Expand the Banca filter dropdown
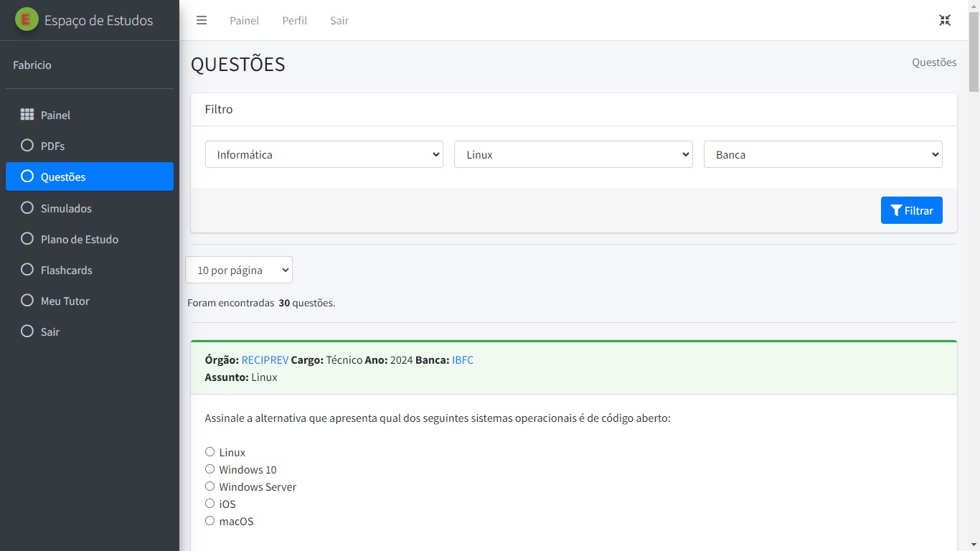 click(x=823, y=154)
